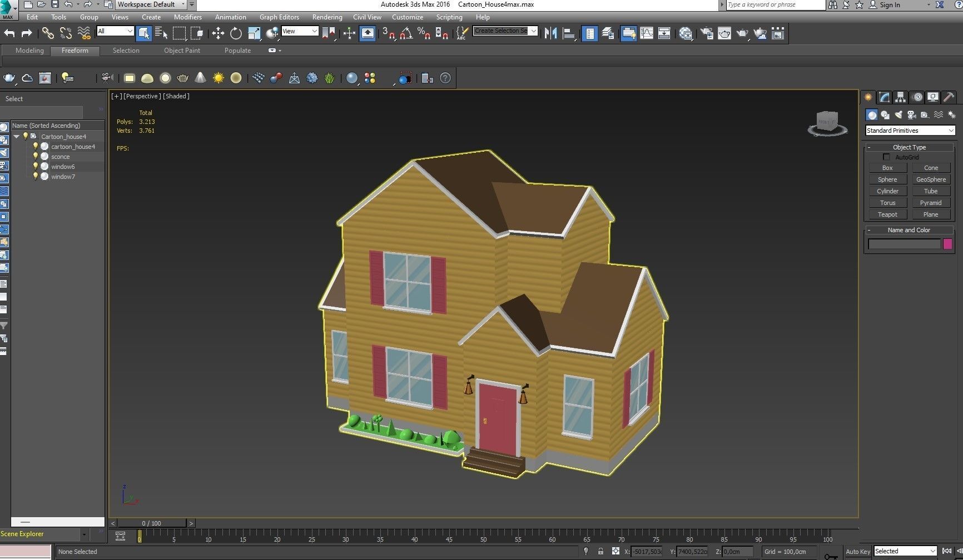Collapse the Cartoon_house4 tree node
This screenshot has height=560, width=963.
coord(17,137)
